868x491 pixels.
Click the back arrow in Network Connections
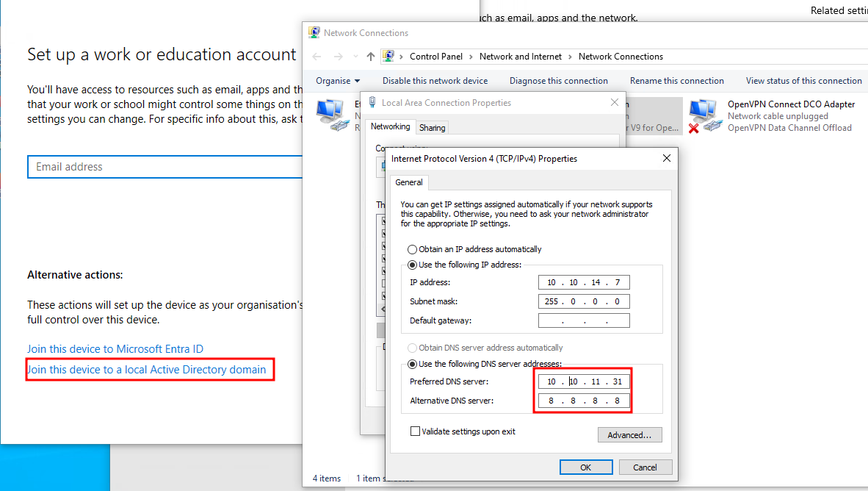click(x=317, y=57)
